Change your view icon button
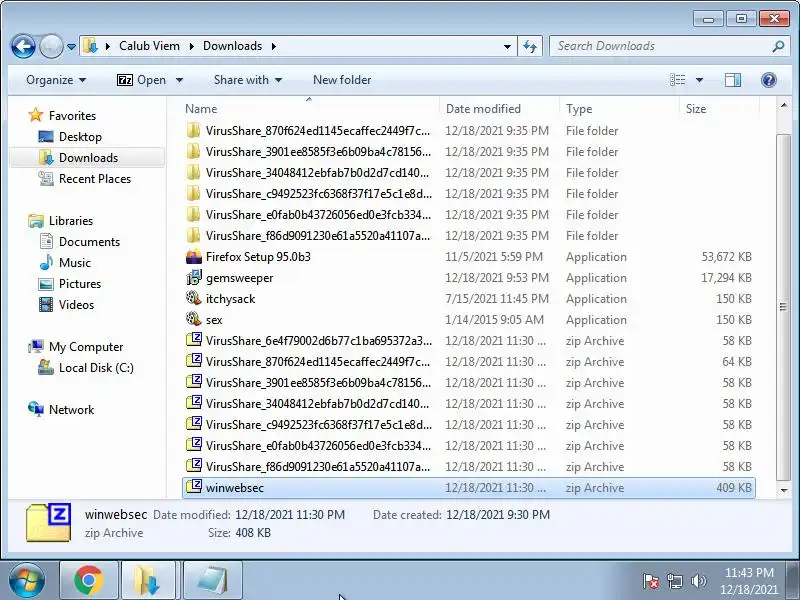Viewport: 800px width, 600px height. tap(678, 80)
